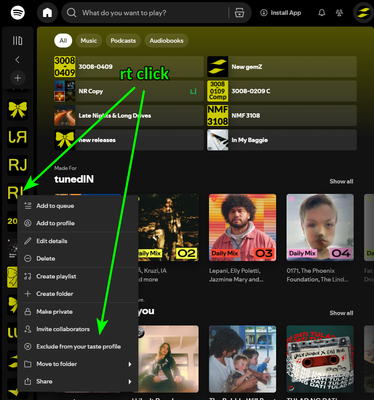The height and width of the screenshot is (400, 374).
Task: Go to Home via house icon
Action: point(47,13)
